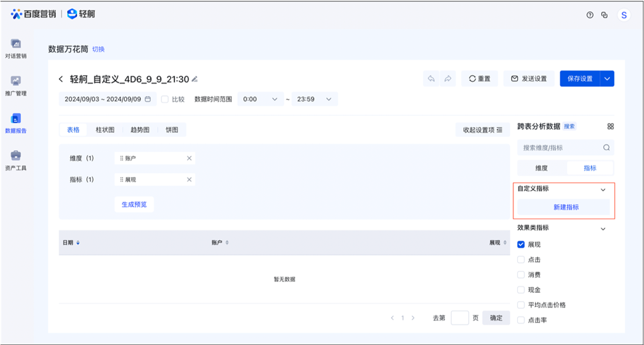Switch to the 柱状图 tab
644x345 pixels.
click(105, 130)
